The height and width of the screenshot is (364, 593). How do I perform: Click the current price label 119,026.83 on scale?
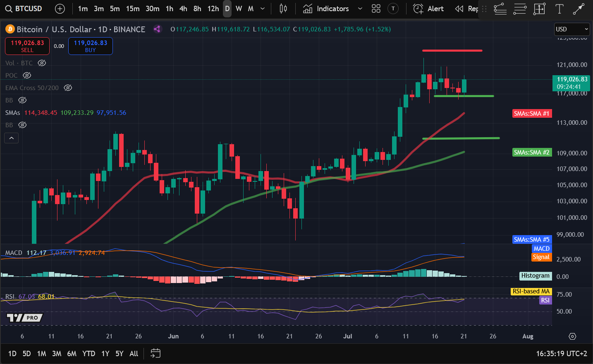(x=572, y=83)
